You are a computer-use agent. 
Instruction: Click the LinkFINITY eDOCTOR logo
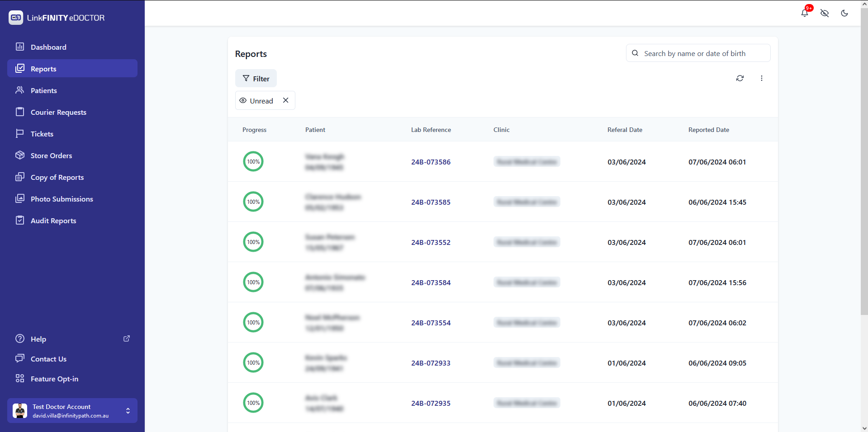57,18
